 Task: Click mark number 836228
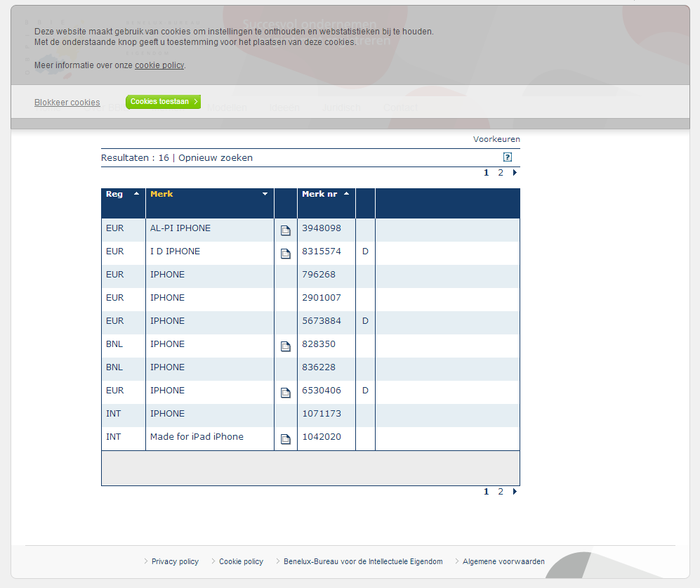[x=319, y=367]
